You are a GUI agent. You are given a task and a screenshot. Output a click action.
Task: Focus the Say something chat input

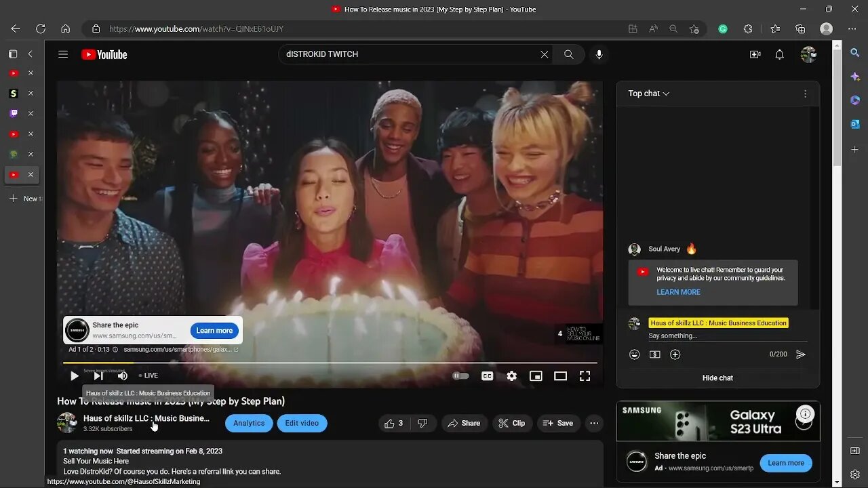728,335
